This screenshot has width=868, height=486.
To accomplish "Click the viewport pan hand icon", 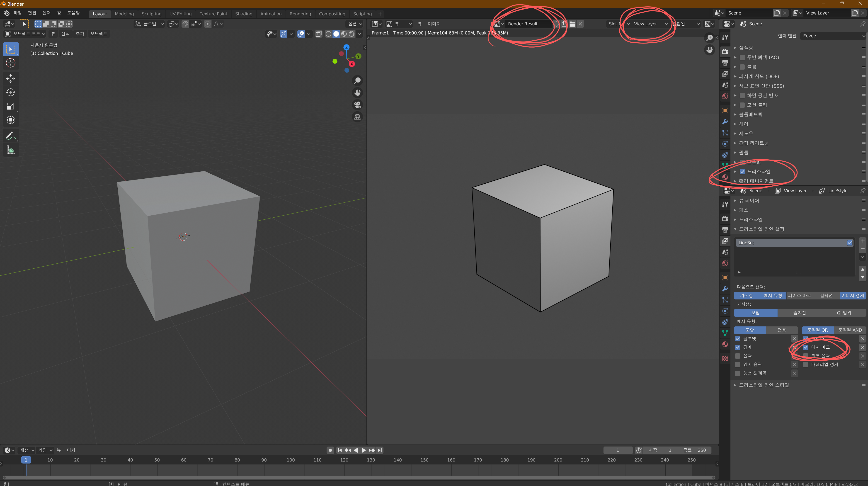I will pos(357,93).
